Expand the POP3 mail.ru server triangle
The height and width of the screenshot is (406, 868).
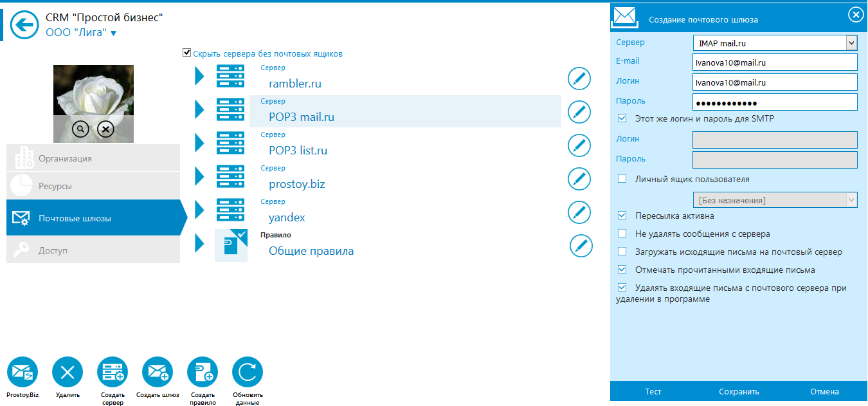(x=199, y=110)
